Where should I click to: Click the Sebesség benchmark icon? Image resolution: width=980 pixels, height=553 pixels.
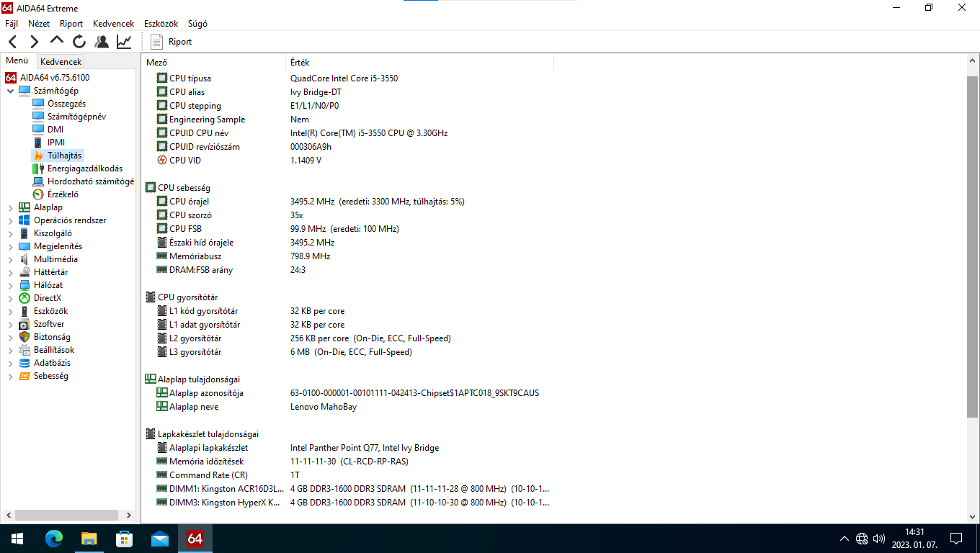(24, 376)
